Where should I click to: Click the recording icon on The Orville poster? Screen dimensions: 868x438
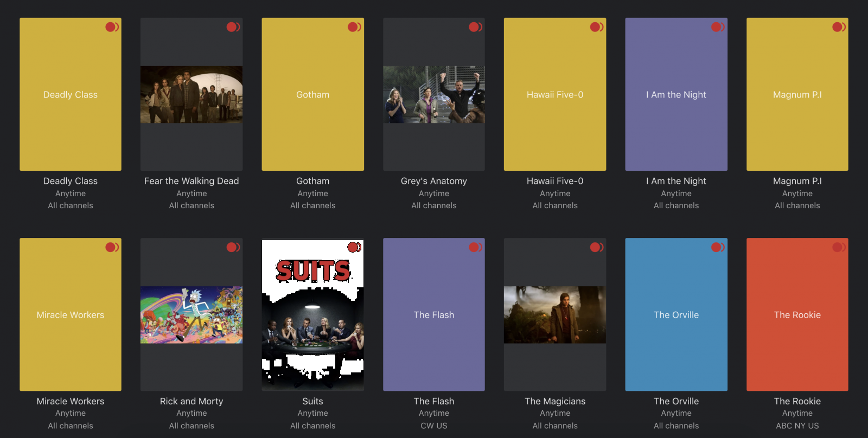[718, 247]
